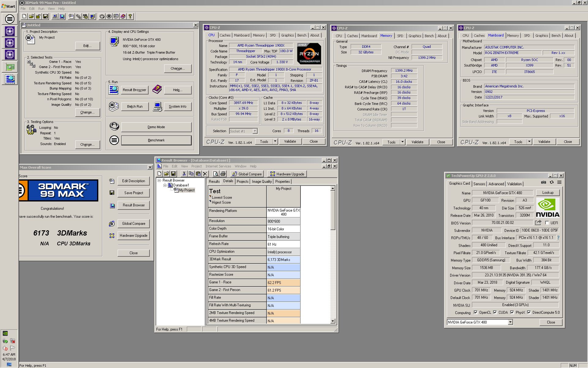
Task: Open GPU selection dropdown in GPU-Z
Action: click(511, 322)
